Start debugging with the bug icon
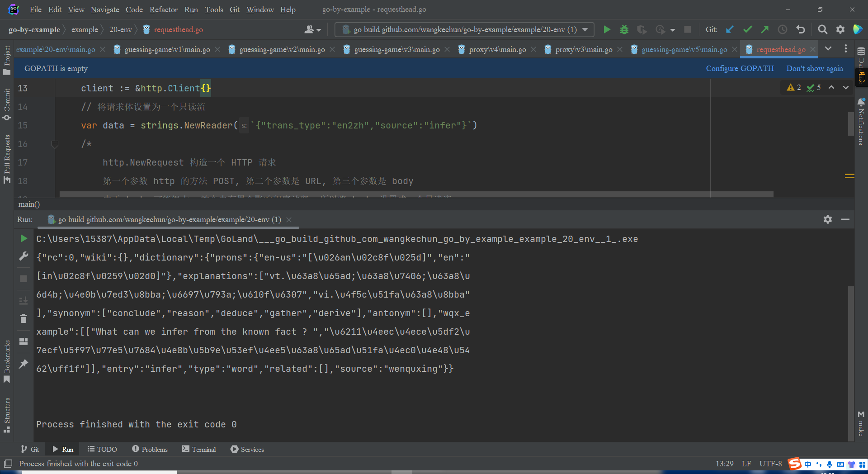 pos(624,30)
